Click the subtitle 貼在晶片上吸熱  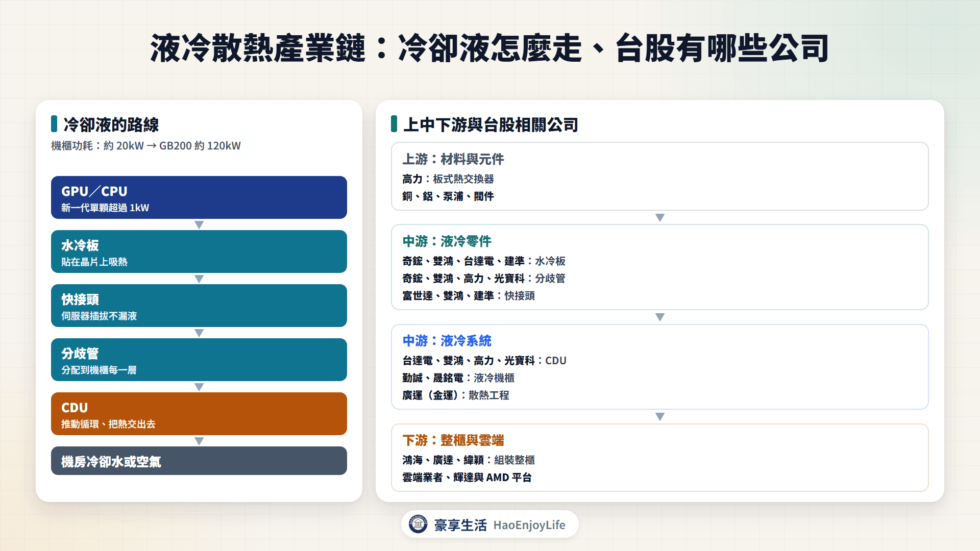point(94,262)
